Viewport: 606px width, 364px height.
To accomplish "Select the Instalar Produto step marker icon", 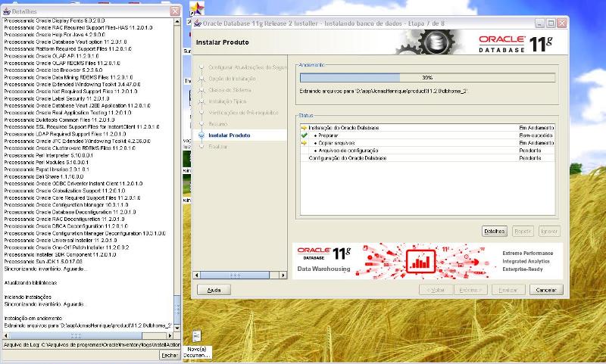I will pos(201,135).
